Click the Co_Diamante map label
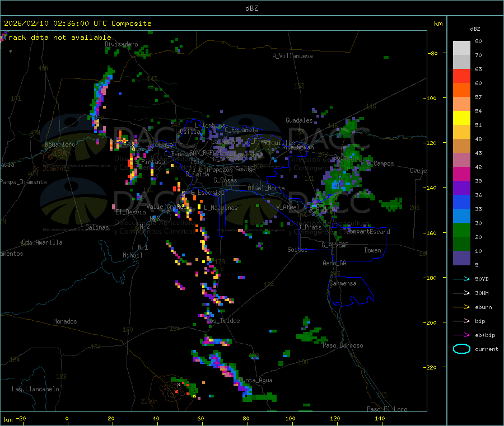 pos(51,168)
